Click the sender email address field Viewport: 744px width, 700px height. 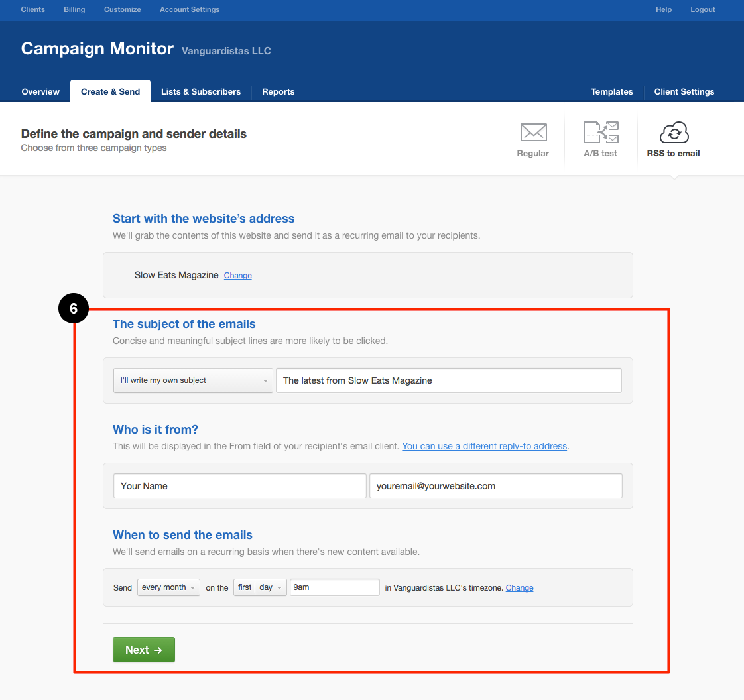tap(496, 486)
